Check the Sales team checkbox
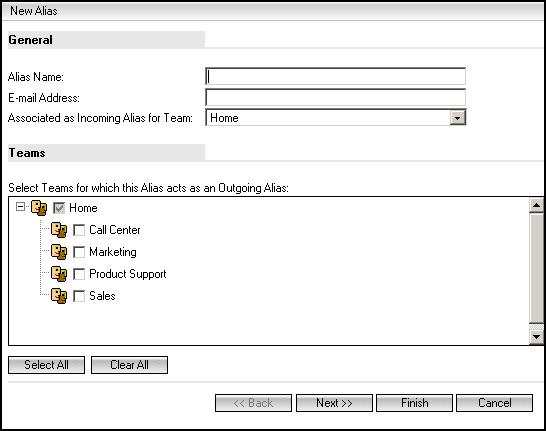Viewport: 546px width, 431px height. pyautogui.click(x=79, y=296)
